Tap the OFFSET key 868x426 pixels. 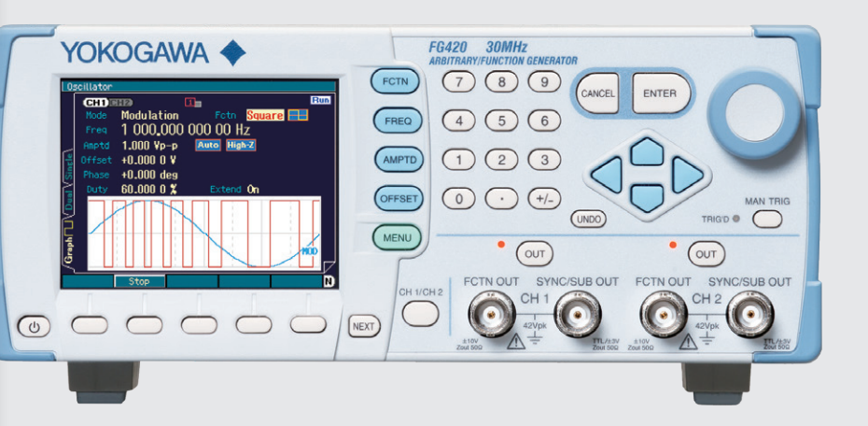point(399,199)
